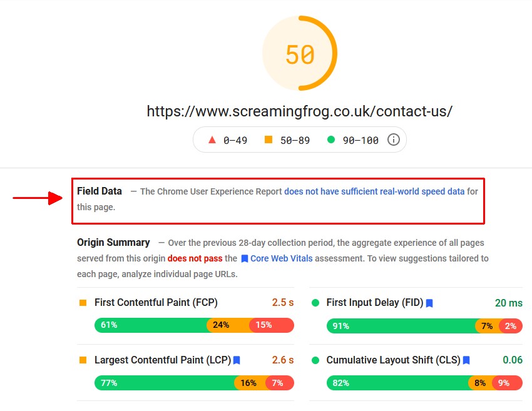Click the bookmark icon next to FID
This screenshot has height=411, width=532.
tap(429, 303)
